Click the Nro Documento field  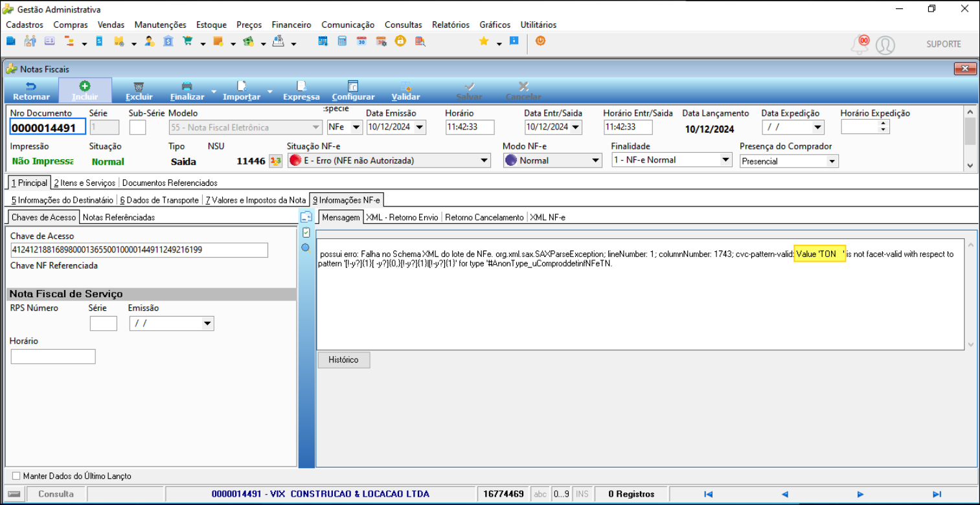point(48,128)
